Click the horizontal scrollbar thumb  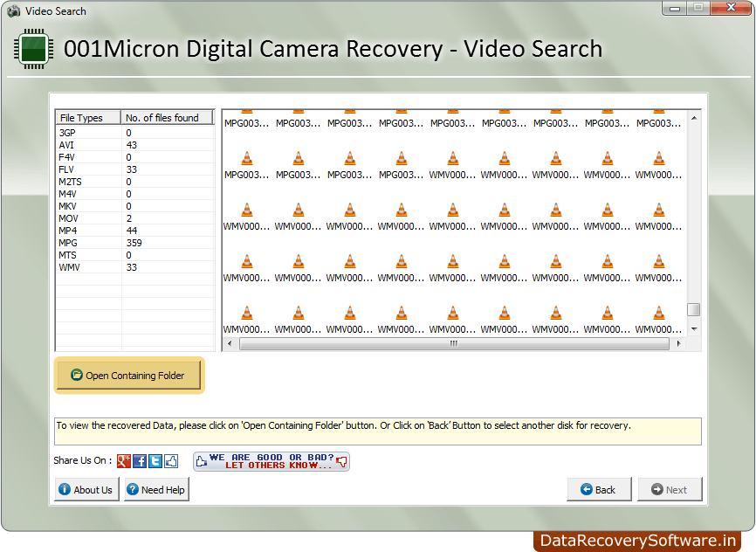click(x=454, y=343)
